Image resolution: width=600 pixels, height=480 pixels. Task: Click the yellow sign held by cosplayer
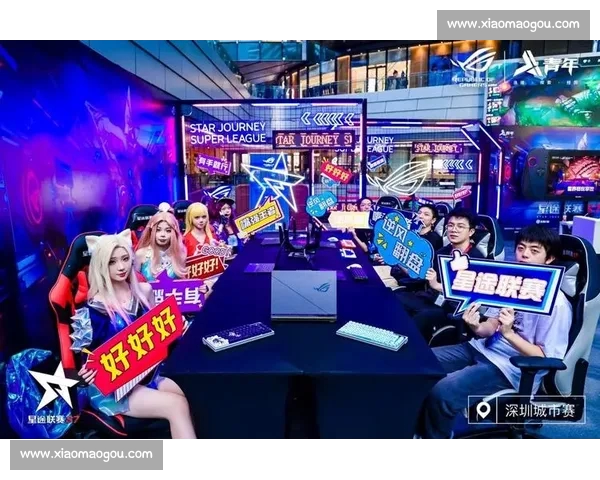coord(258,216)
